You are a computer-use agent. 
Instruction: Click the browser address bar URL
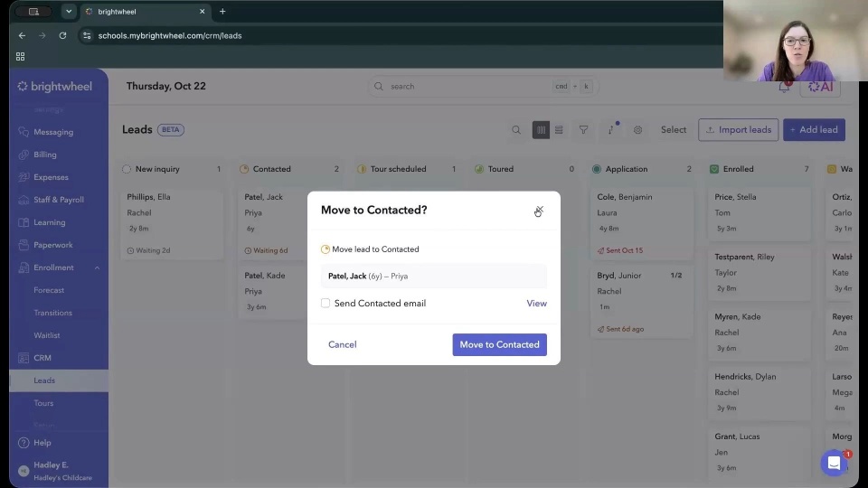click(x=170, y=35)
